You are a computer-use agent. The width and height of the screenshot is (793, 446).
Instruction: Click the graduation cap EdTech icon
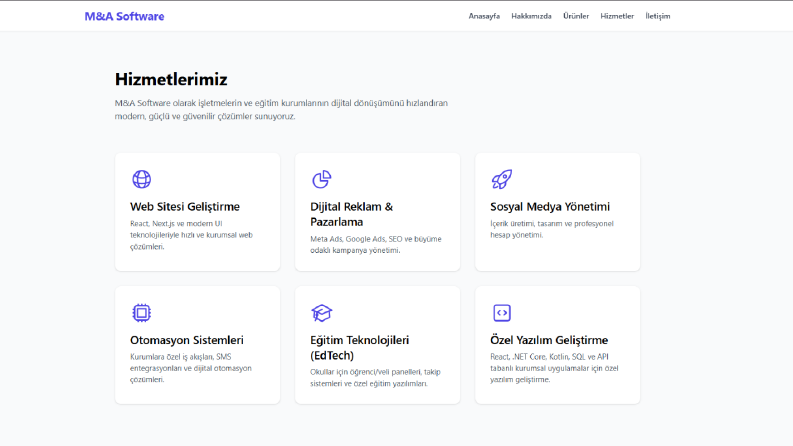click(x=322, y=313)
